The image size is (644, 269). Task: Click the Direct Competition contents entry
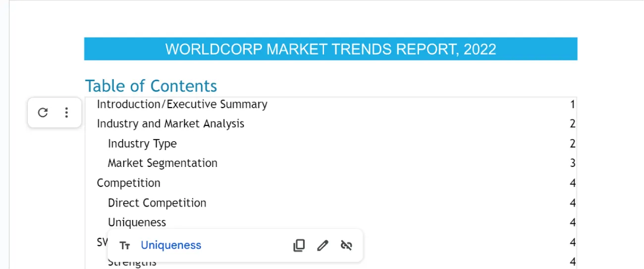point(157,203)
